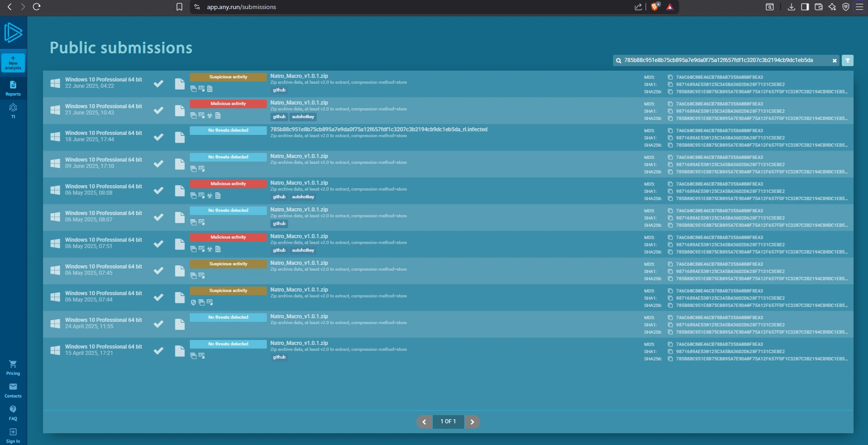Copy SHA256 of the 06 May 07:51 submission
Image resolution: width=868 pixels, height=445 pixels.
(x=670, y=252)
